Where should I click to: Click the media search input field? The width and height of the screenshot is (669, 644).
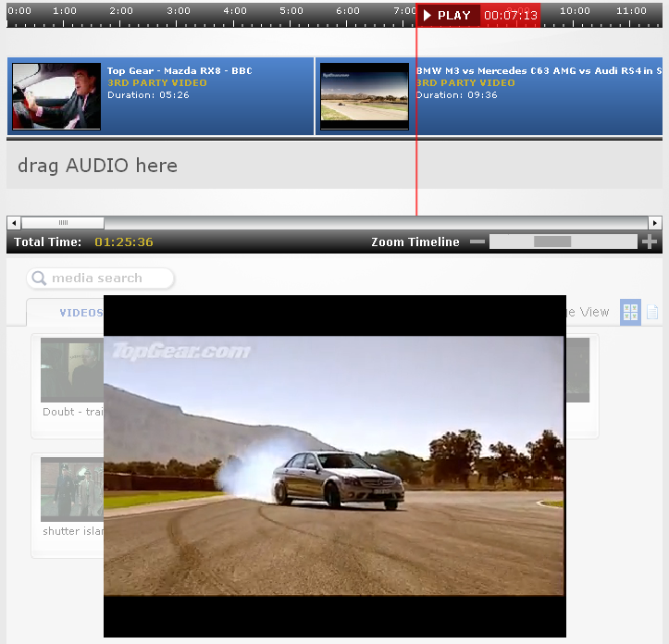point(100,279)
